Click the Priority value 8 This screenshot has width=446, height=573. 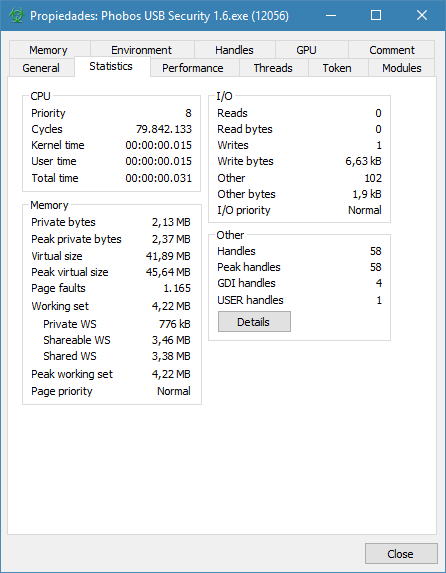pyautogui.click(x=188, y=113)
